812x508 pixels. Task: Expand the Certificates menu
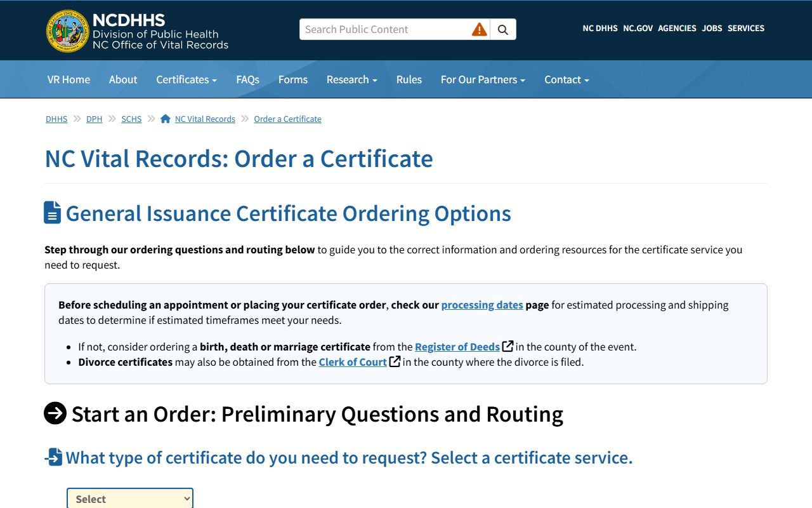187,79
